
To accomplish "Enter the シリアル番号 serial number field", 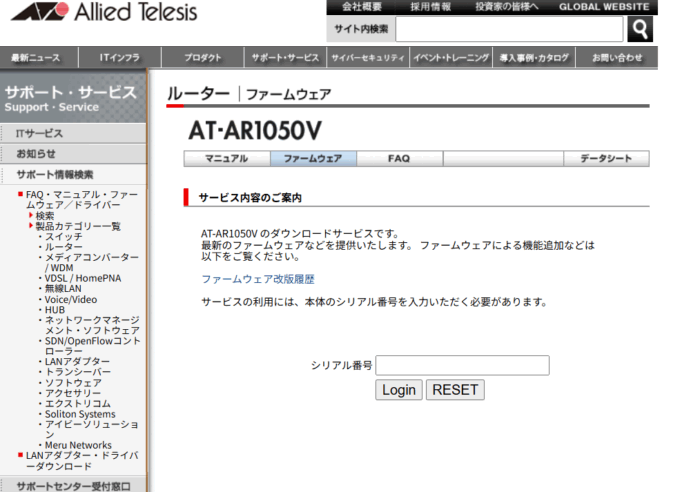I will 462,365.
